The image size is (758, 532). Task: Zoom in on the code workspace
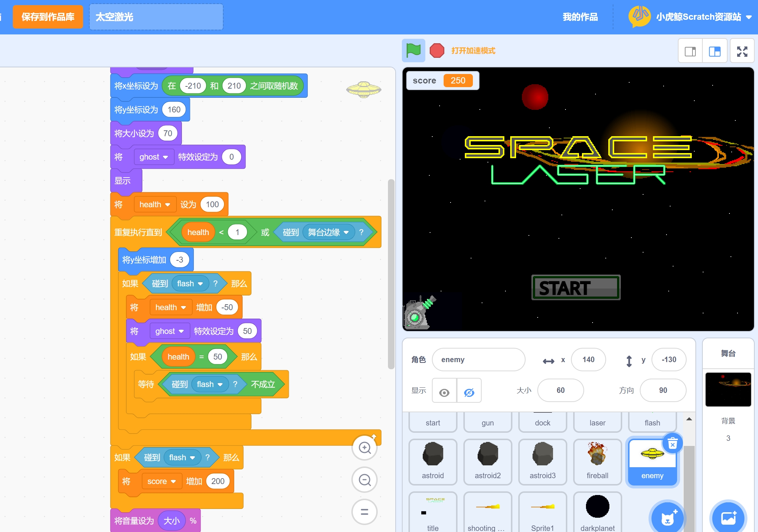(365, 447)
